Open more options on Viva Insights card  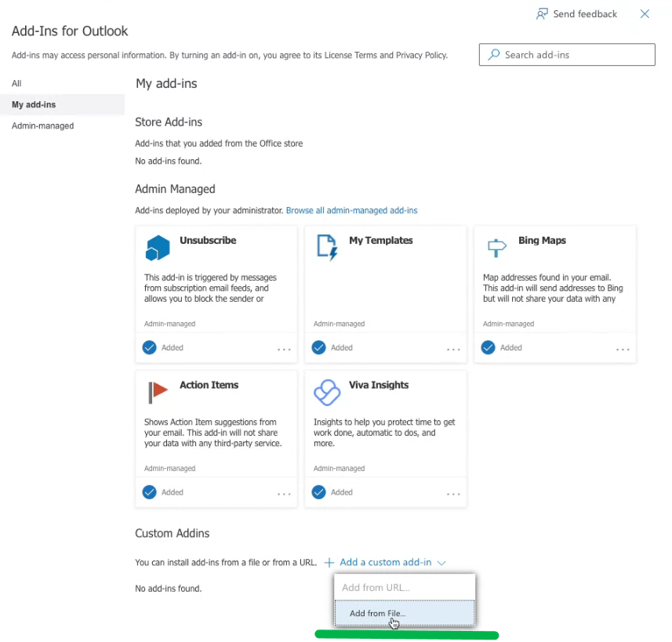(453, 494)
